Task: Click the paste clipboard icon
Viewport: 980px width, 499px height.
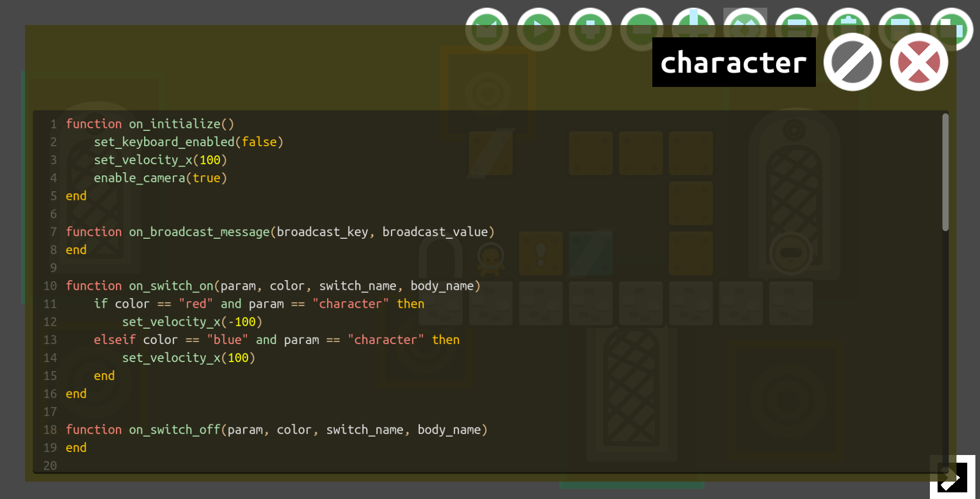Action: [x=847, y=29]
